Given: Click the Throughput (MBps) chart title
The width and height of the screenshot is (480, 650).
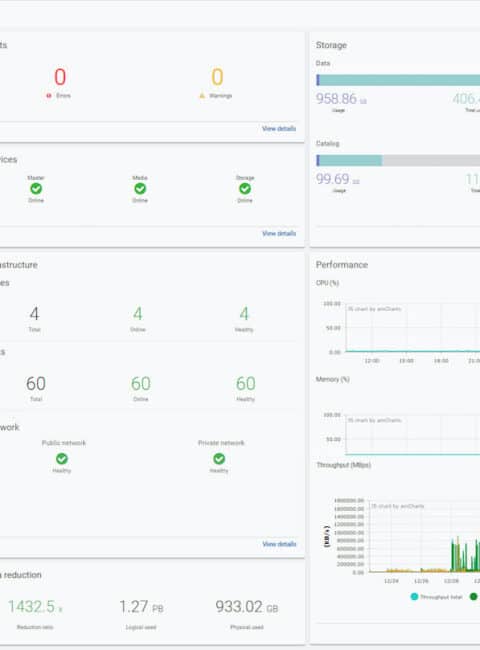Looking at the screenshot, I should coord(343,465).
